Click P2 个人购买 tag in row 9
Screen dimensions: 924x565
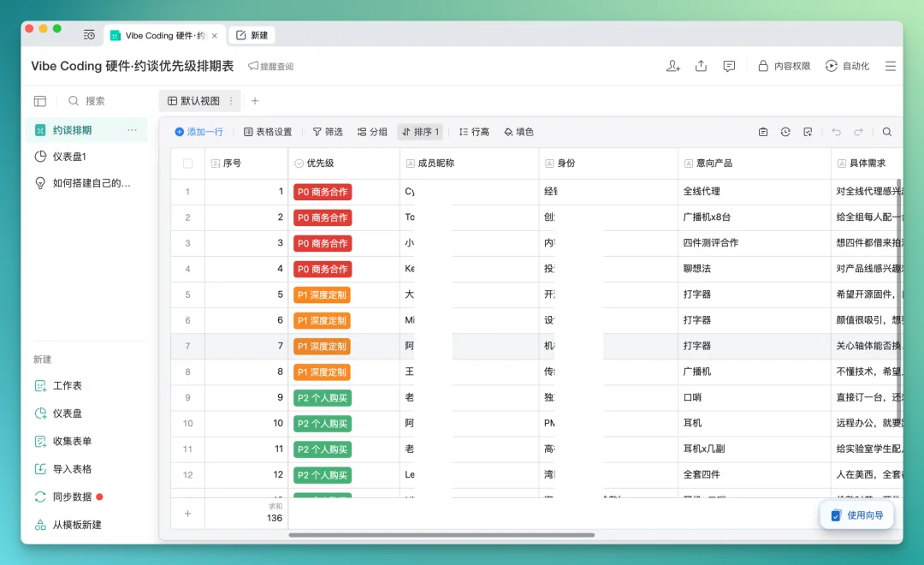(x=323, y=398)
